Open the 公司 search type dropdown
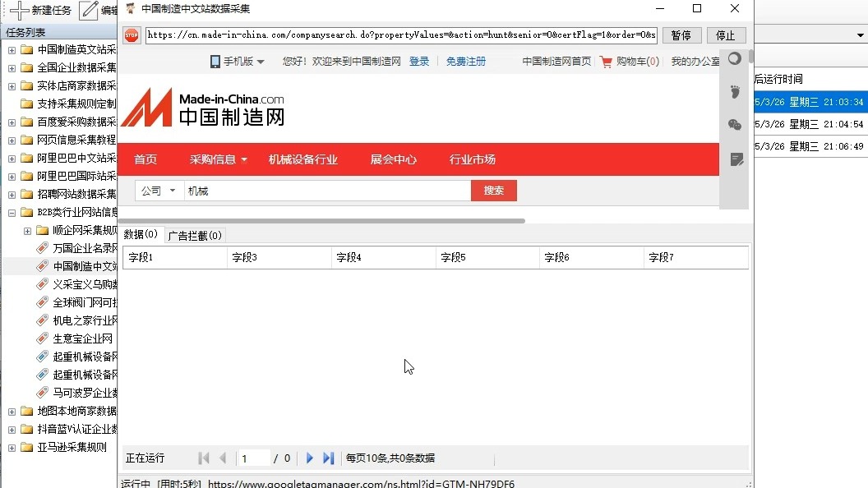The image size is (868, 488). [159, 191]
